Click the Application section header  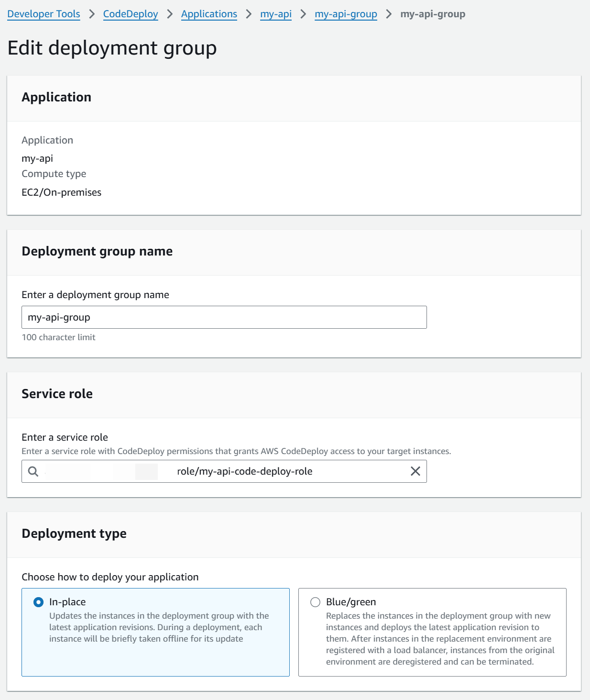point(56,97)
